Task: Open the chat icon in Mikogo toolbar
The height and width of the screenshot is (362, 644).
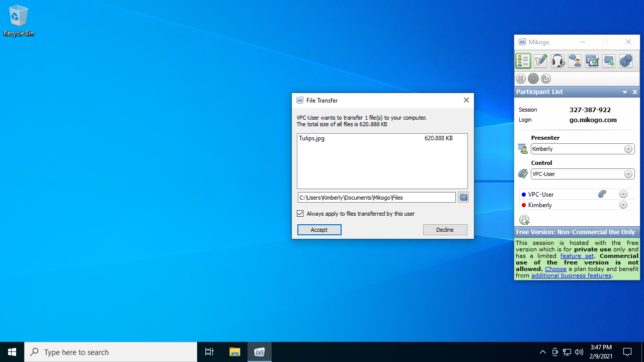Action: pyautogui.click(x=575, y=61)
